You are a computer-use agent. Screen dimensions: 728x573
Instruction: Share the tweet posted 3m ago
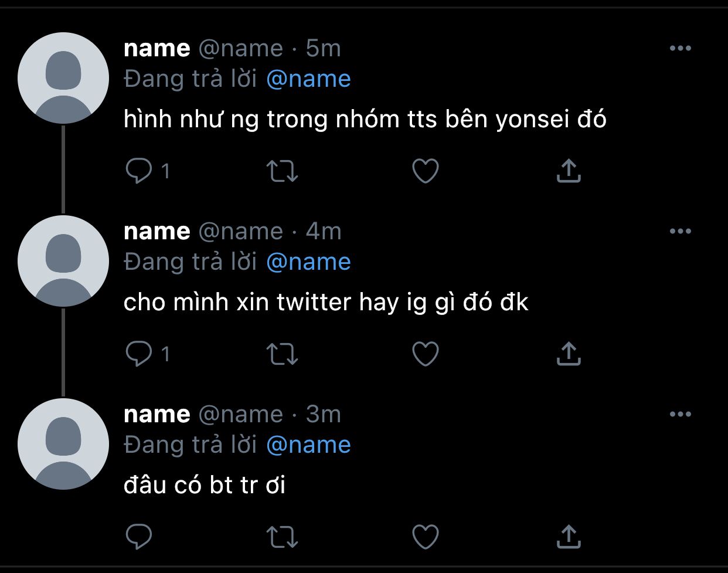click(x=569, y=535)
